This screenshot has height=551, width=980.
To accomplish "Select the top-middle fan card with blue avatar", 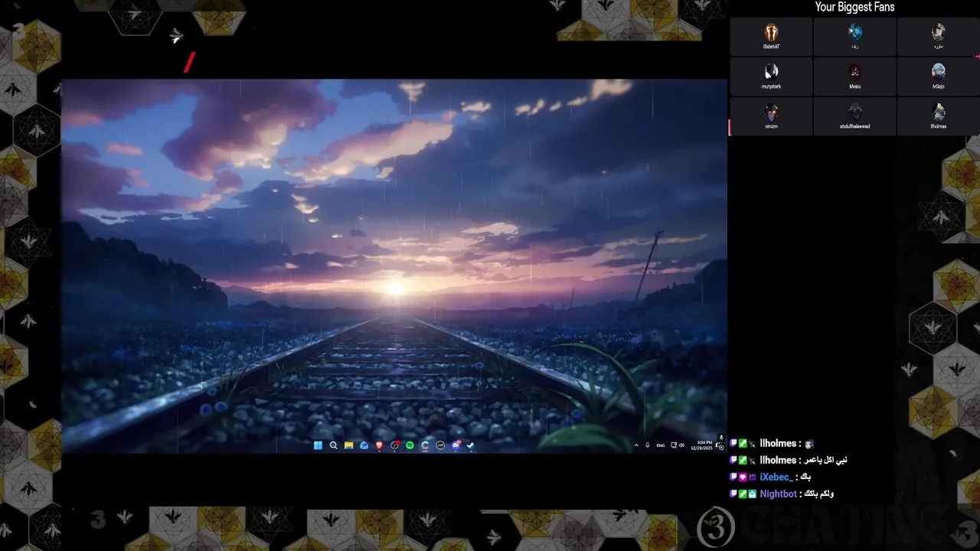I will point(854,37).
